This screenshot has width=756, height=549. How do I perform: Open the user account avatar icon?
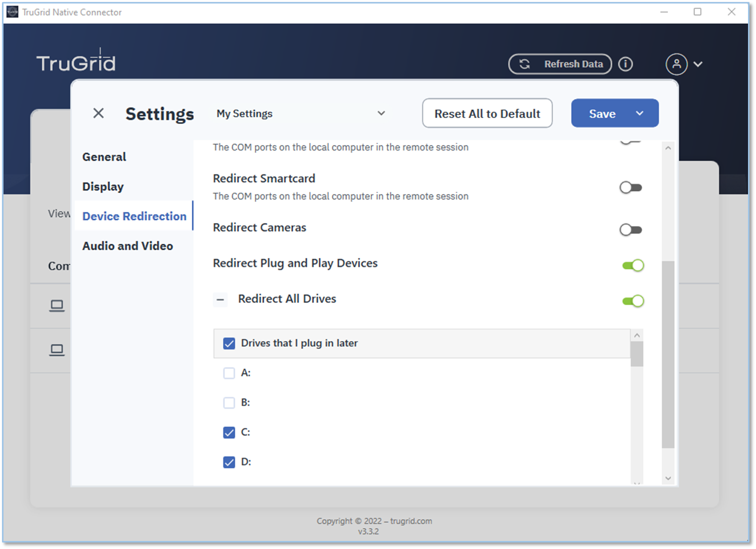coord(677,64)
